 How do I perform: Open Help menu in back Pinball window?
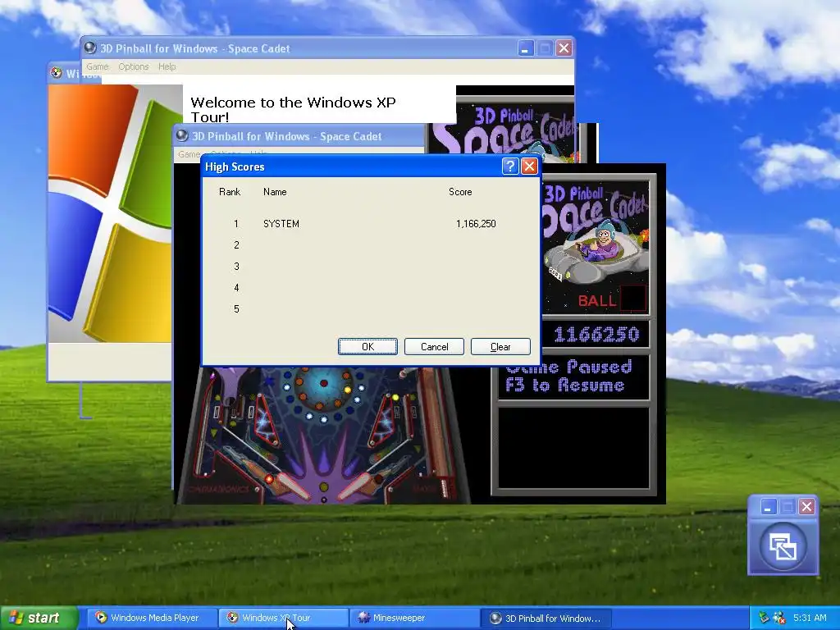167,66
